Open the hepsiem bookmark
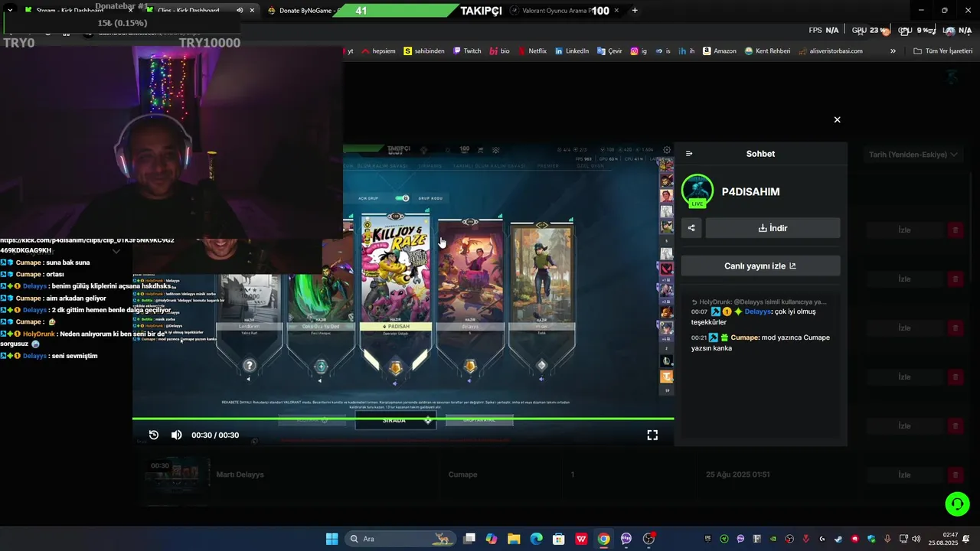The image size is (980, 551). point(378,51)
